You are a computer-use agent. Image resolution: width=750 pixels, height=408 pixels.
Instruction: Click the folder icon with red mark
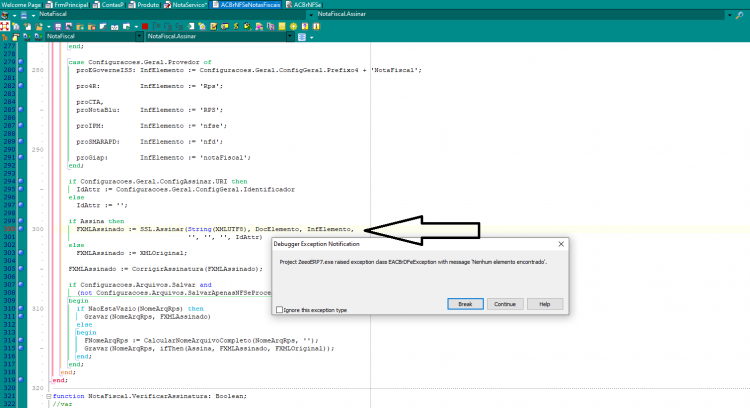[91, 26]
